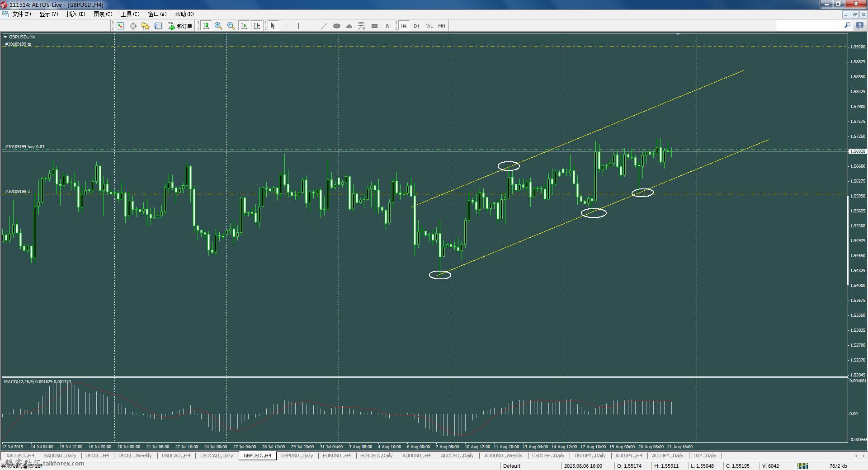Open the Market Watch window icon
The height and width of the screenshot is (470, 868).
coord(120,26)
